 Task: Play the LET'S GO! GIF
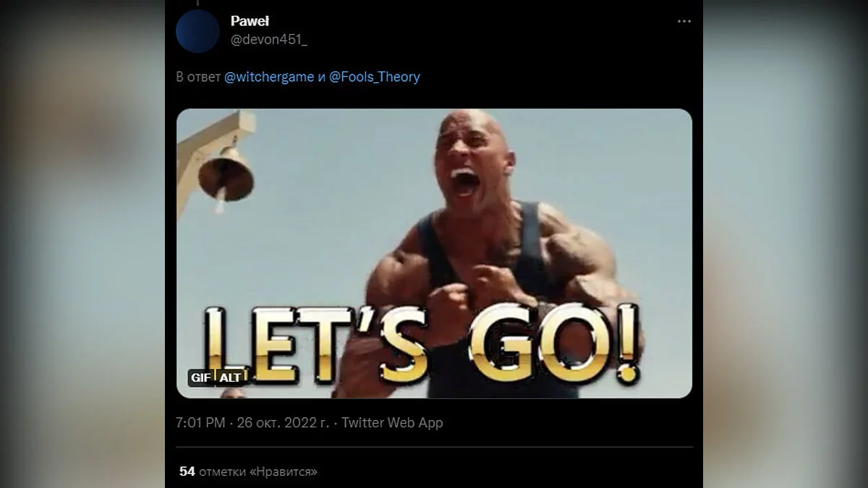pyautogui.click(x=434, y=253)
